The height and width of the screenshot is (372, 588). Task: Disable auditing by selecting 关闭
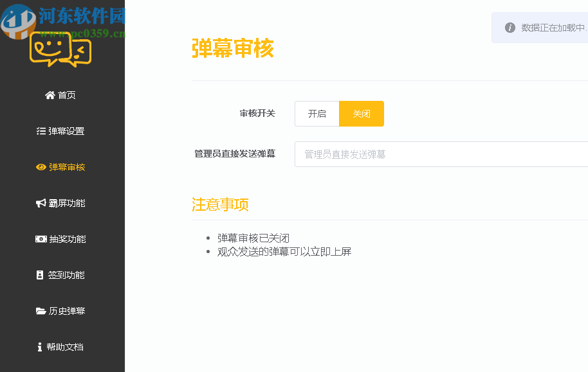click(362, 113)
